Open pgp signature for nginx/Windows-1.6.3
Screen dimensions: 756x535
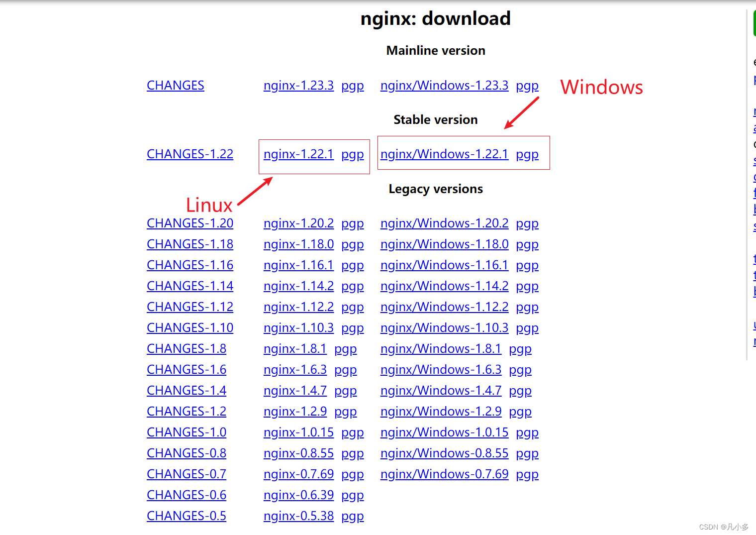coord(520,370)
